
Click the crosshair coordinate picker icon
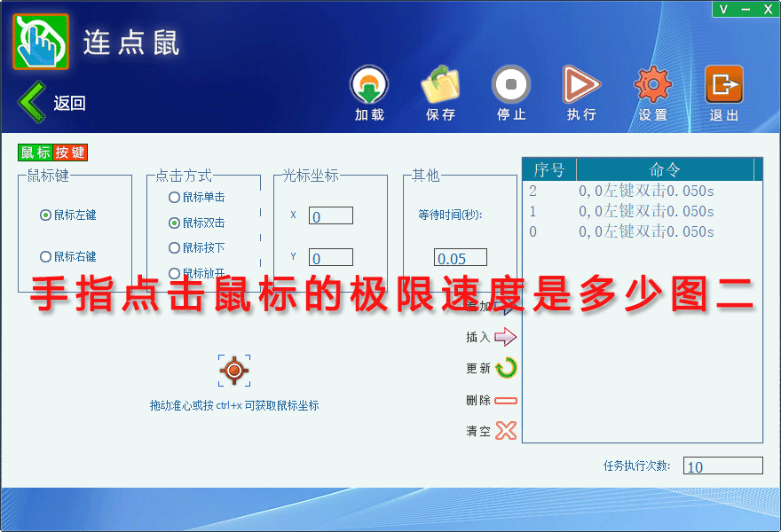(x=234, y=371)
